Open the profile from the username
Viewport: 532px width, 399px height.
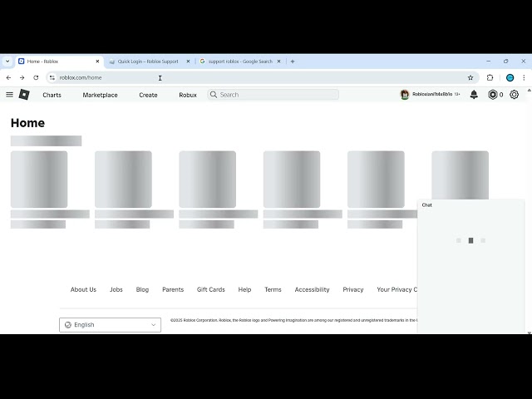pyautogui.click(x=432, y=94)
